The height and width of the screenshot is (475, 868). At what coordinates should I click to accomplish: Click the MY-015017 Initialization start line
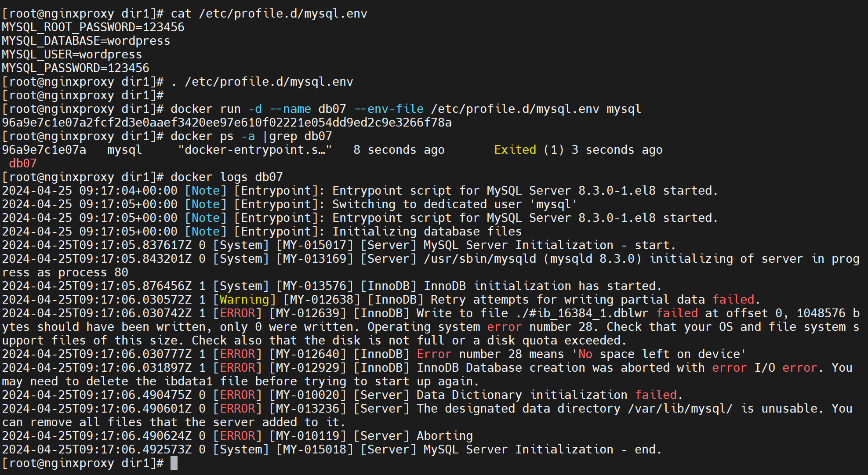[x=314, y=245]
